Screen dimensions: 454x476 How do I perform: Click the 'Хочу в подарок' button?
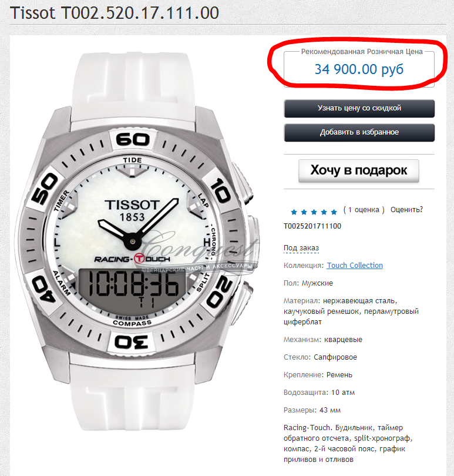pyautogui.click(x=359, y=170)
